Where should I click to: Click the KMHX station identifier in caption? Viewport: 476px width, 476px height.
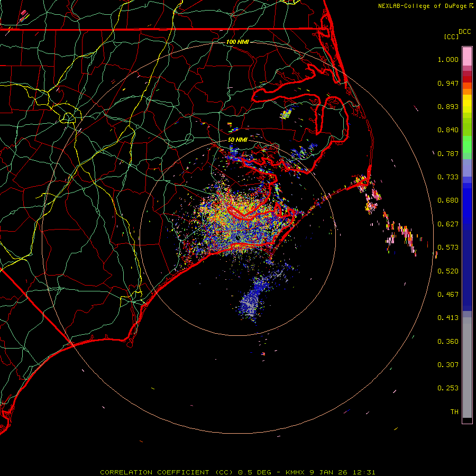pyautogui.click(x=295, y=472)
